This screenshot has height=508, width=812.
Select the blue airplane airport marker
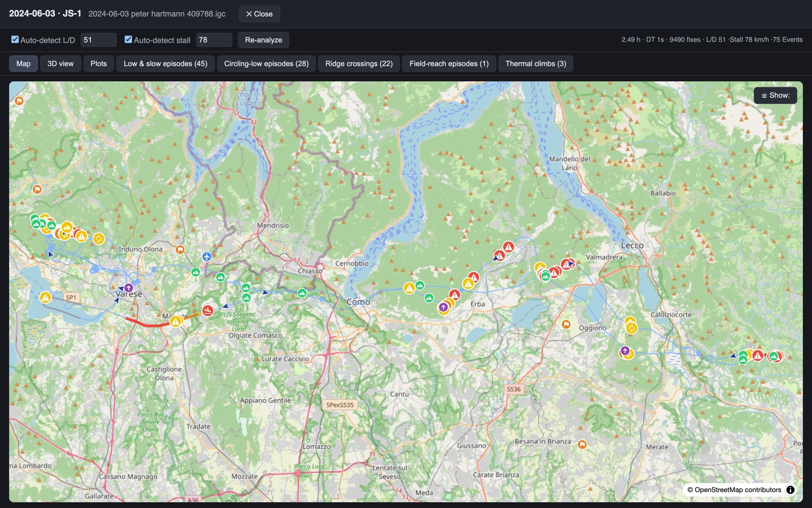[x=207, y=257]
